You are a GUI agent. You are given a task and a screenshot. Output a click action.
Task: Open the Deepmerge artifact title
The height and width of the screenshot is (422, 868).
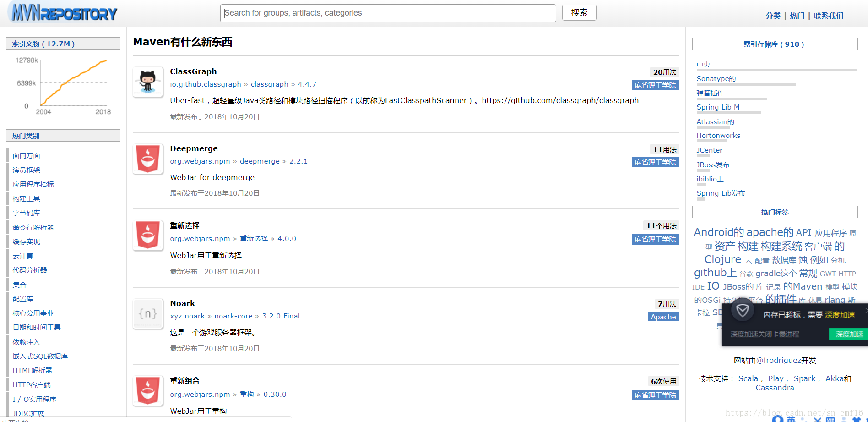(x=194, y=148)
